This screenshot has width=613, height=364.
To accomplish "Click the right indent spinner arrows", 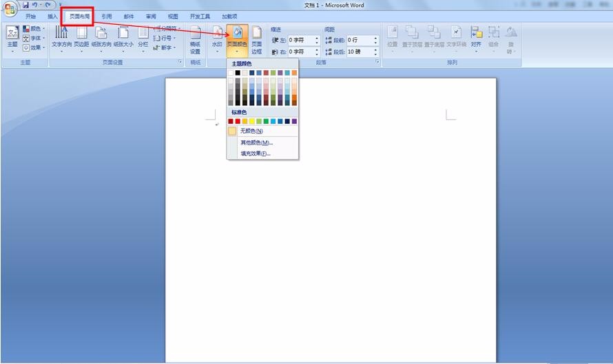I will 317,52.
